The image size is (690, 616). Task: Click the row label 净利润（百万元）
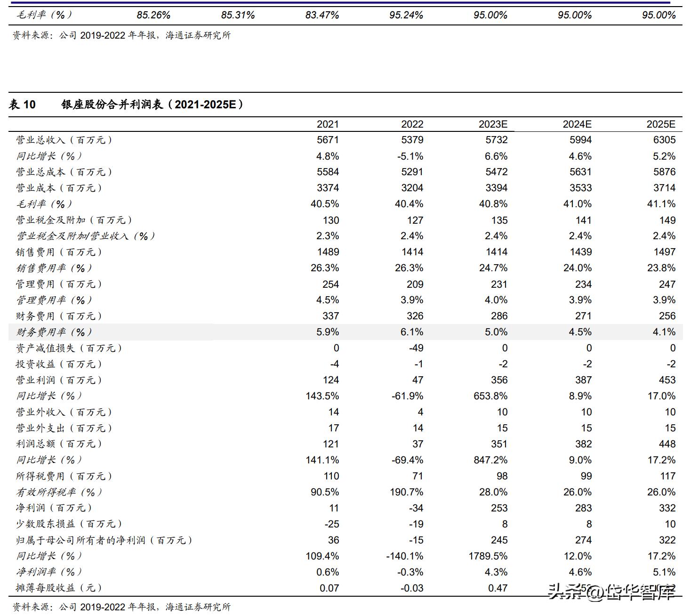[x=54, y=508]
